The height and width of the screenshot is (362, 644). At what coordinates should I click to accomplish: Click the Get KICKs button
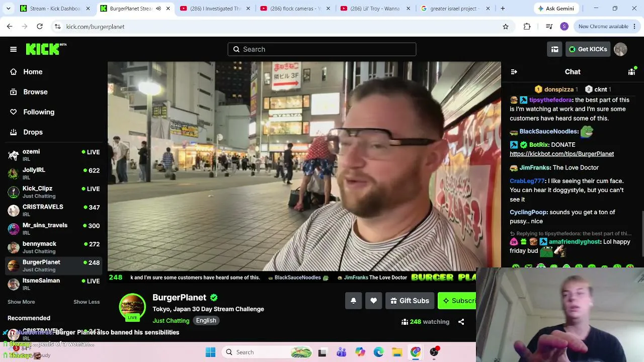[x=588, y=49]
